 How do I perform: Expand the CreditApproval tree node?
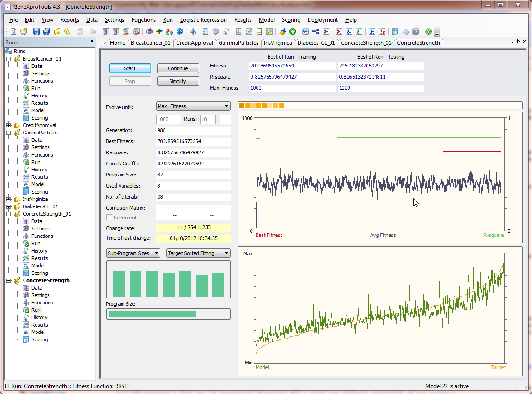pos(8,125)
